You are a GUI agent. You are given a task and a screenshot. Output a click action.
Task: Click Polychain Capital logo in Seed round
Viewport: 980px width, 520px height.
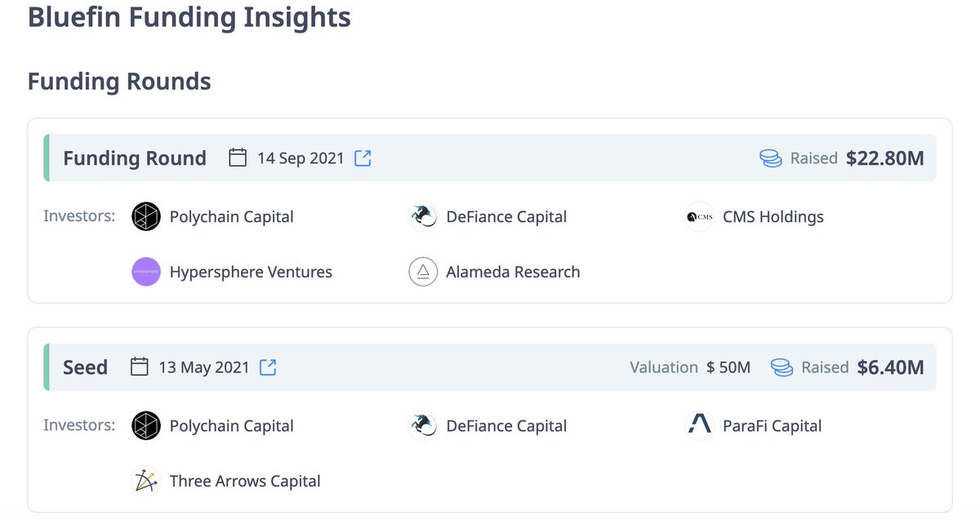tap(146, 426)
